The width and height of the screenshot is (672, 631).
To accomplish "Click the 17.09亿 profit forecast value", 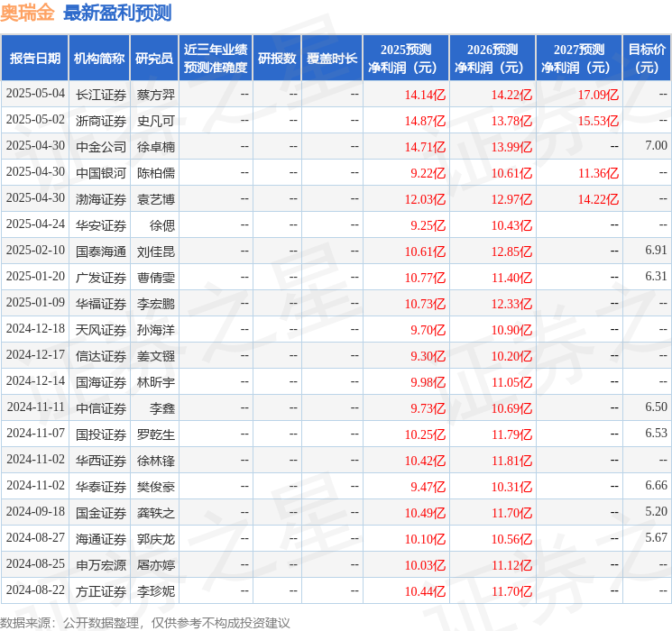I will tap(598, 94).
